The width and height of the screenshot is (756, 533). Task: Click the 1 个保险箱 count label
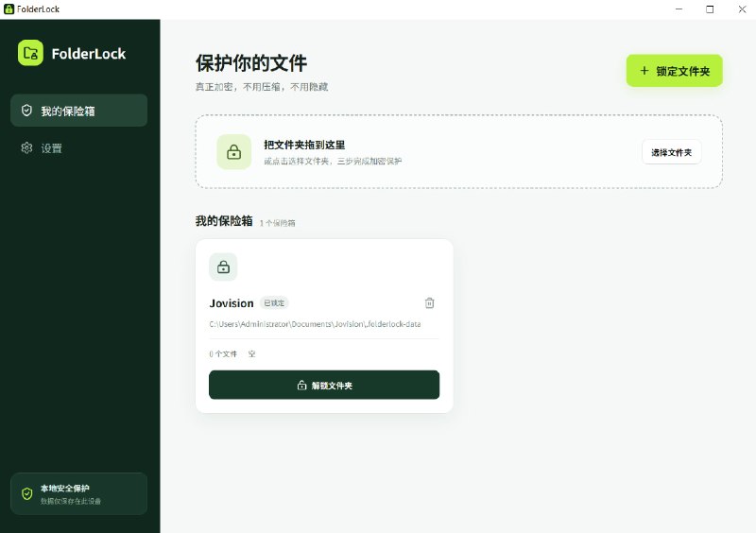tap(277, 223)
